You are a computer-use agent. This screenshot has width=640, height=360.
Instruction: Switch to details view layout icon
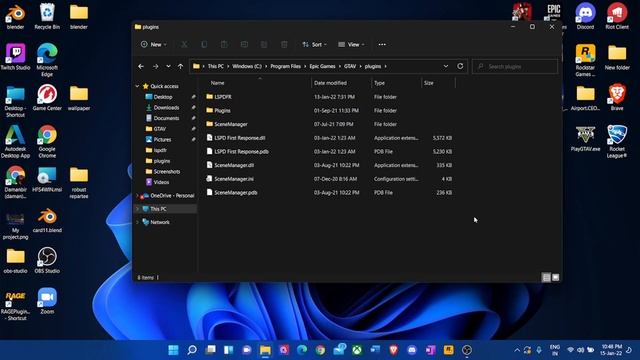click(x=546, y=278)
